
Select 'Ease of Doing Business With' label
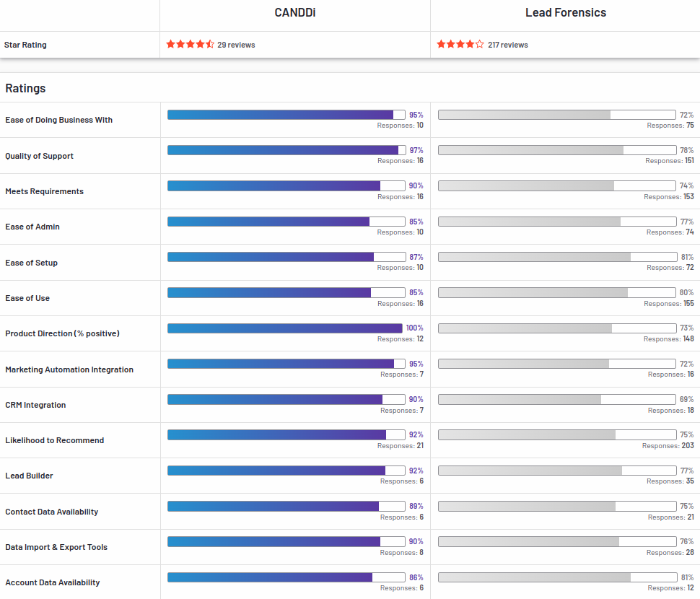(x=59, y=120)
